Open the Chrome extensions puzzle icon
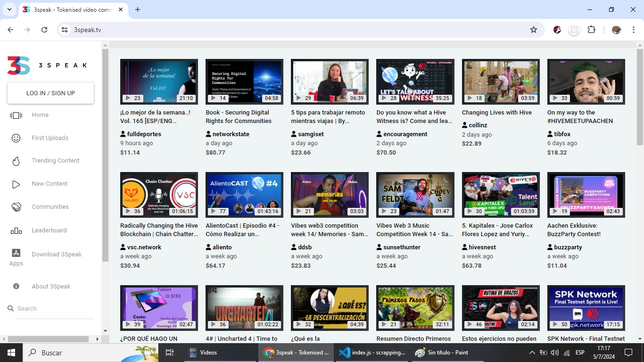Screen dimensions: 644x362 [x=591, y=30]
